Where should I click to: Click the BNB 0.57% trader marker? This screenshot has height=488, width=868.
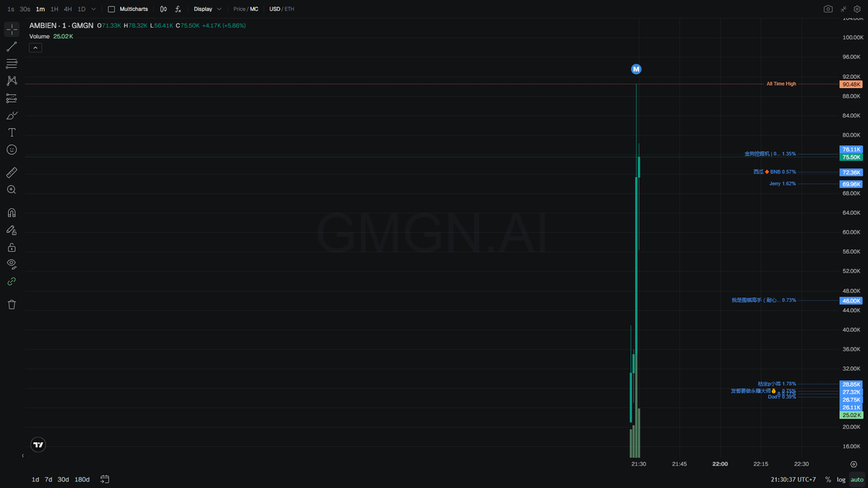tap(775, 172)
